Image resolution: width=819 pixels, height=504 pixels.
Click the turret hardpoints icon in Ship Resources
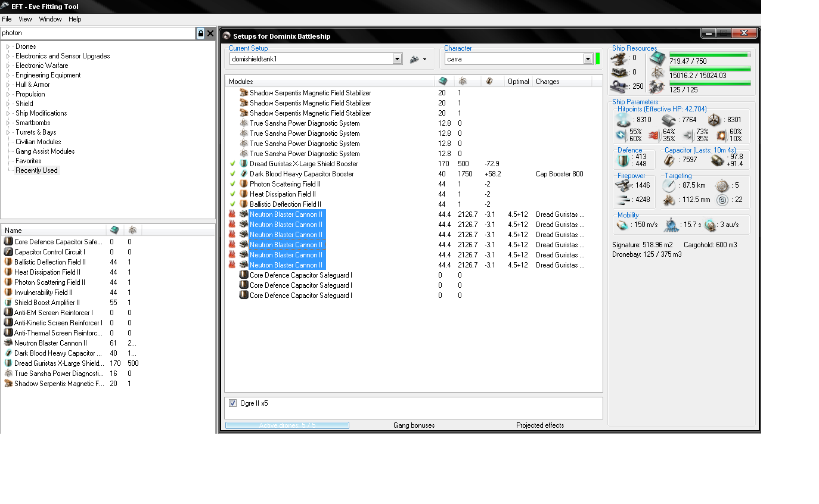point(620,58)
